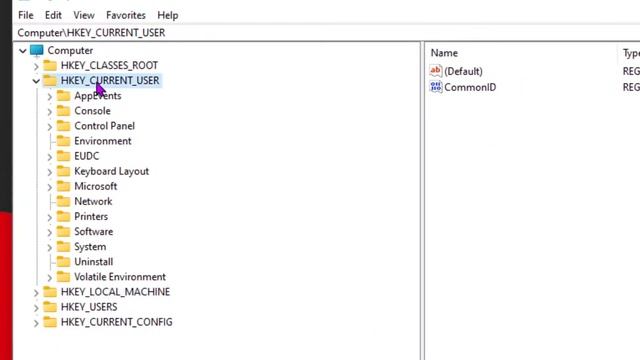The height and width of the screenshot is (360, 640).
Task: Click the registry path address bar
Action: point(327,33)
